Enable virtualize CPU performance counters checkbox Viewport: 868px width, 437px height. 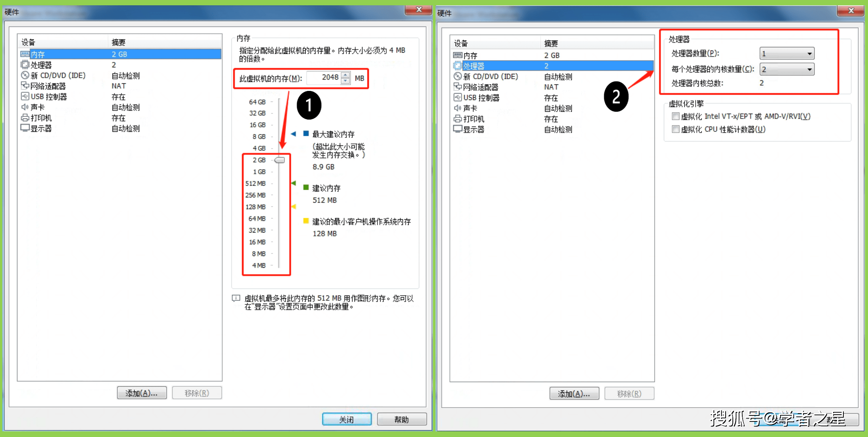pyautogui.click(x=675, y=130)
